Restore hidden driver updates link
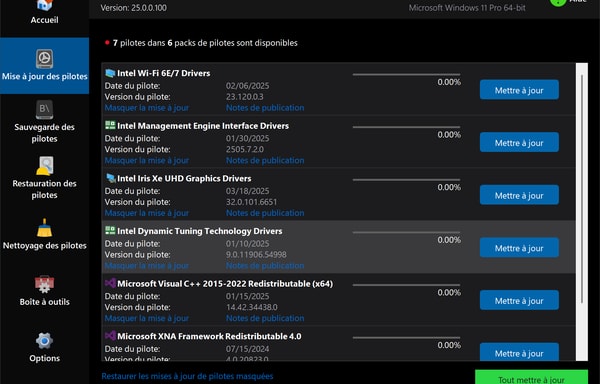The image size is (600, 384). (x=187, y=376)
